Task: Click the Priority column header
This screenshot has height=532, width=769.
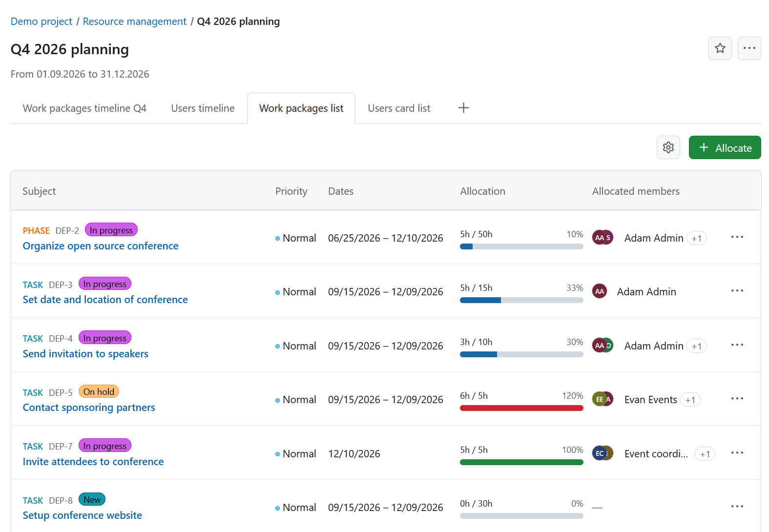Action: tap(291, 191)
